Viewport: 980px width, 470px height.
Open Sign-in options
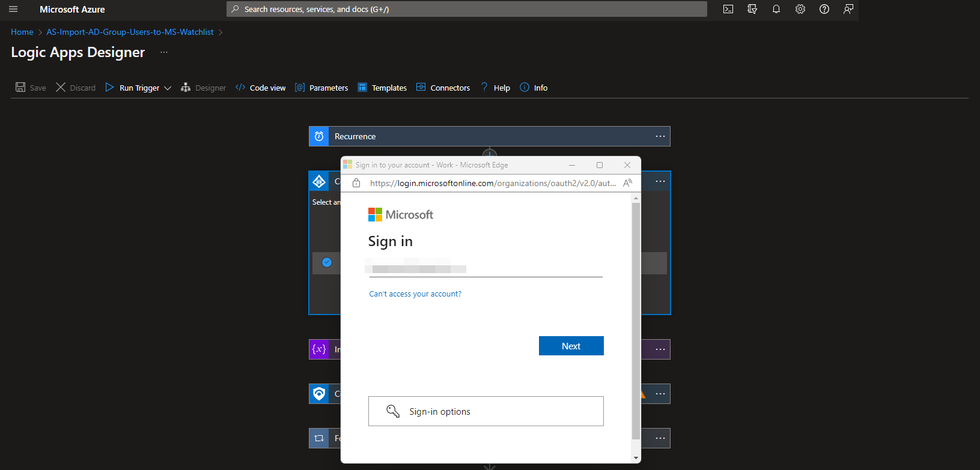(486, 411)
